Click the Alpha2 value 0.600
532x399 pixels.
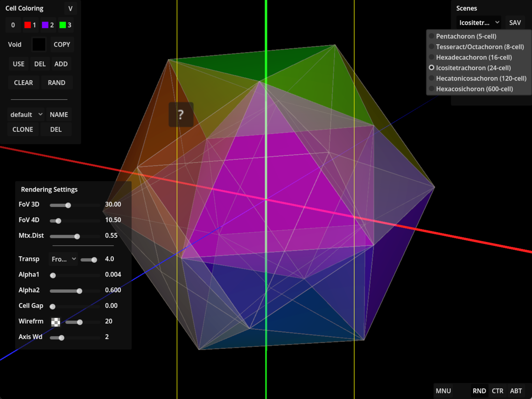click(113, 290)
